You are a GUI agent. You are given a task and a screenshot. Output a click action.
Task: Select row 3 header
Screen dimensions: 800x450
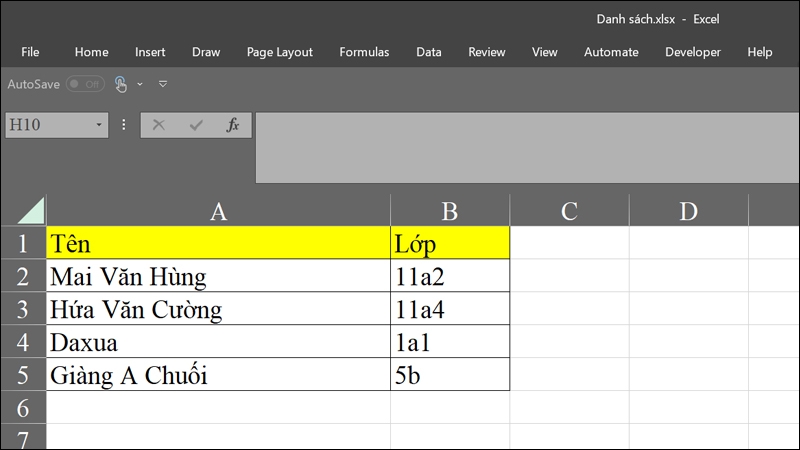(23, 309)
